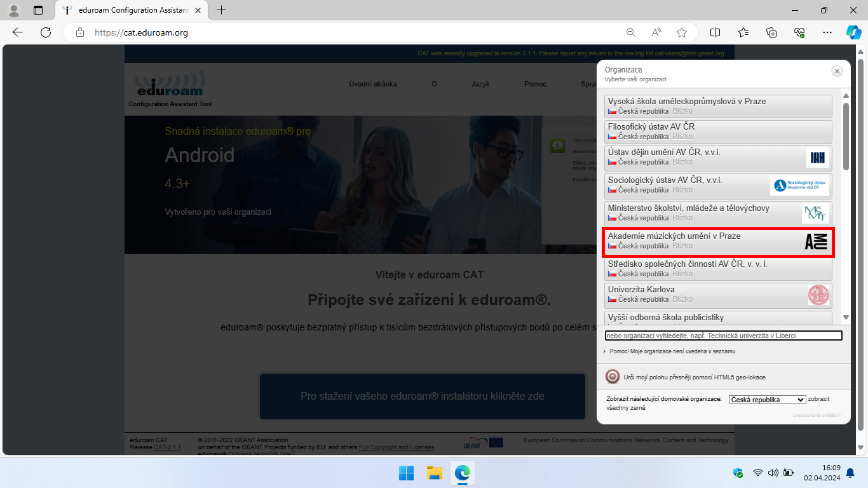Click the AMU logo image
The width and height of the screenshot is (868, 488).
point(816,241)
